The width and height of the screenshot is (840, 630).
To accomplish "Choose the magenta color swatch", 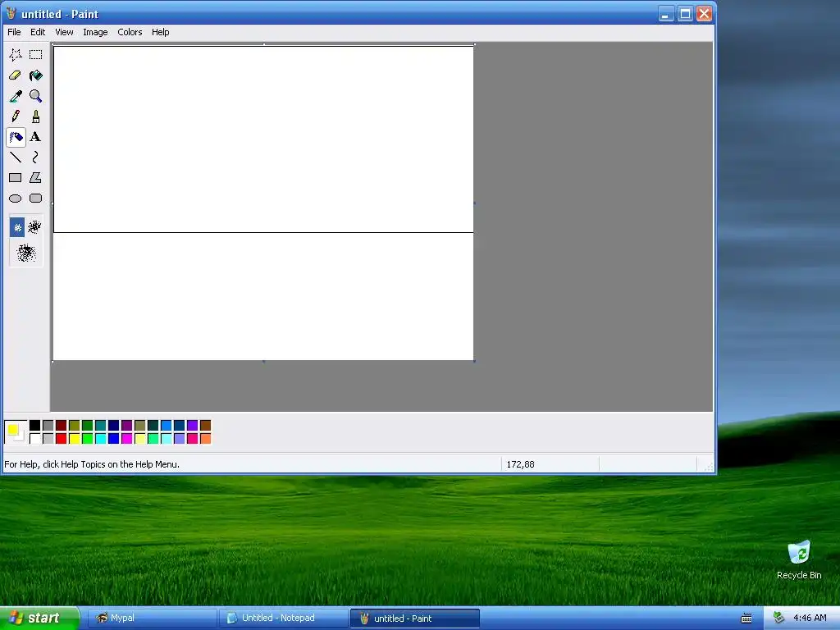I will coord(127,439).
